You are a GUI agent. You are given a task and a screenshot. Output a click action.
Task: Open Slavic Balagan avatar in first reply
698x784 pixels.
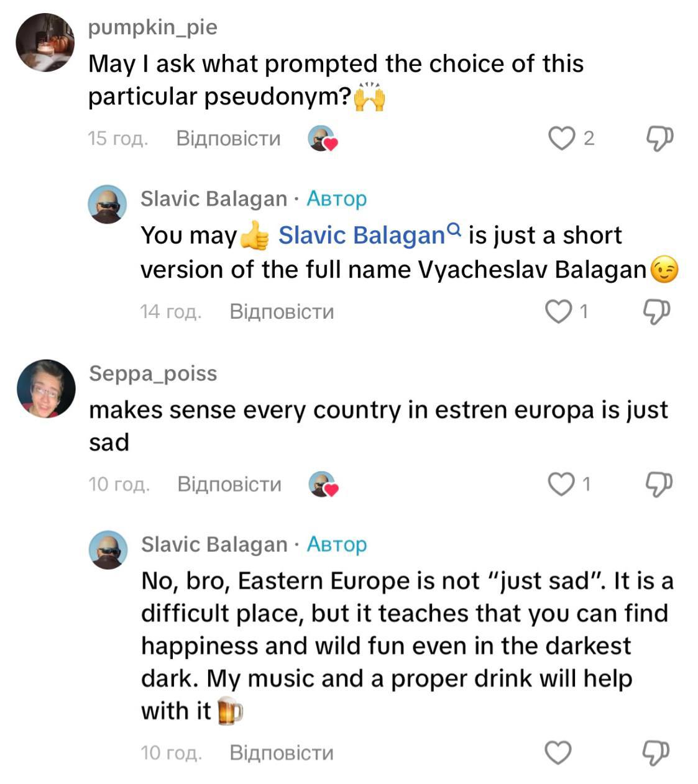(x=108, y=204)
